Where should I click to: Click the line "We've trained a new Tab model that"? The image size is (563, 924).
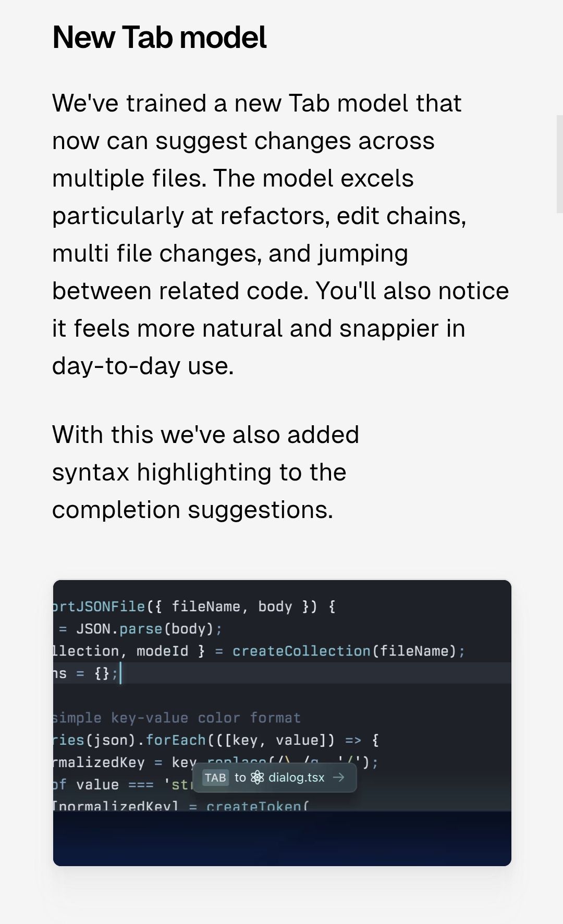tap(256, 103)
